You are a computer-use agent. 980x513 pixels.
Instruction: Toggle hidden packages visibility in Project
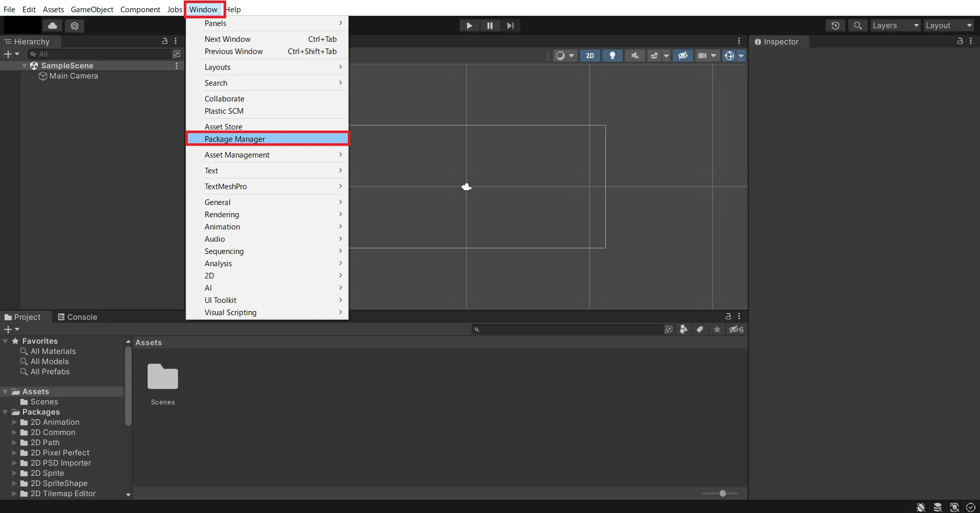736,329
